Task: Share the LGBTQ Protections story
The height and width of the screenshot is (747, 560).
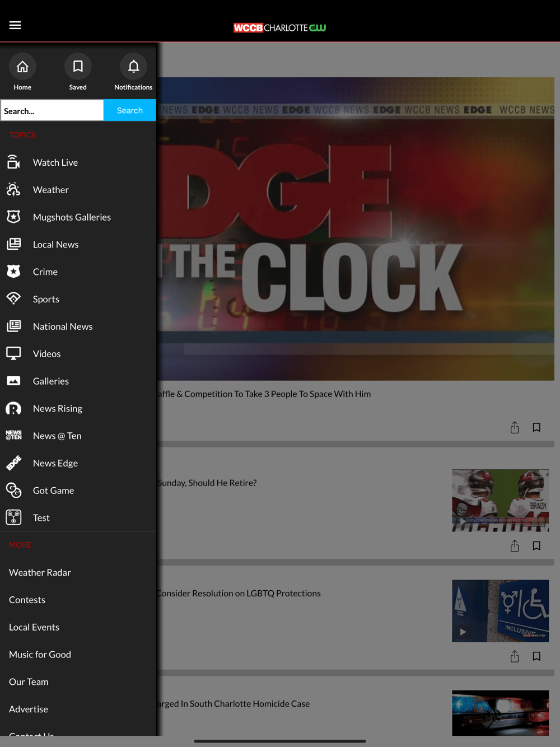Action: click(x=515, y=656)
